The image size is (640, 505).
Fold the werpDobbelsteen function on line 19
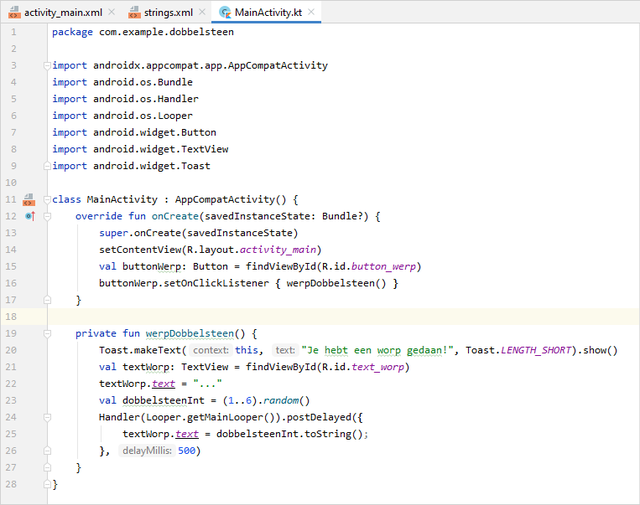47,333
